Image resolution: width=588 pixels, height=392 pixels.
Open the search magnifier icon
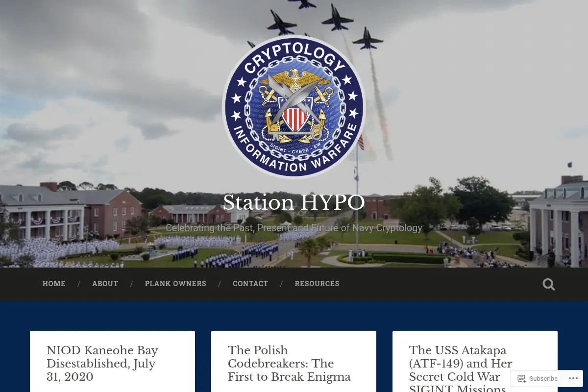(548, 284)
